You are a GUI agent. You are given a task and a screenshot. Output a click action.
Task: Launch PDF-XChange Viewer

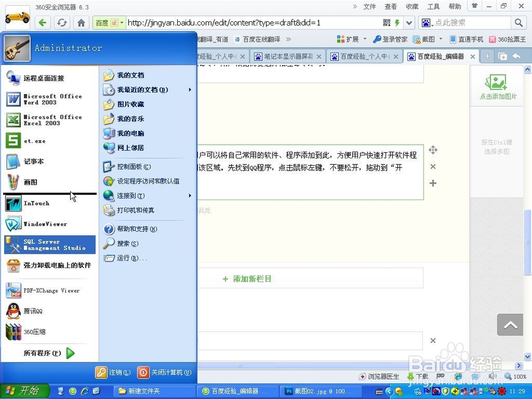pos(50,290)
